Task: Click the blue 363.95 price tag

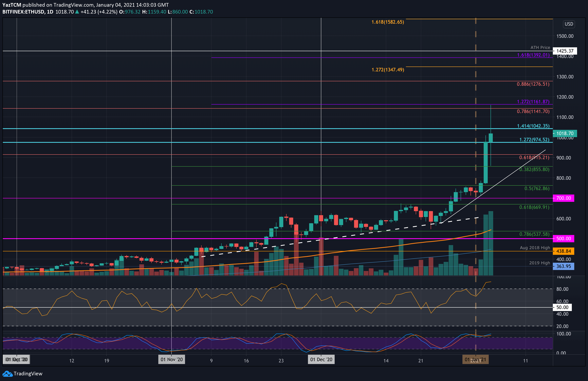Action: [564, 266]
